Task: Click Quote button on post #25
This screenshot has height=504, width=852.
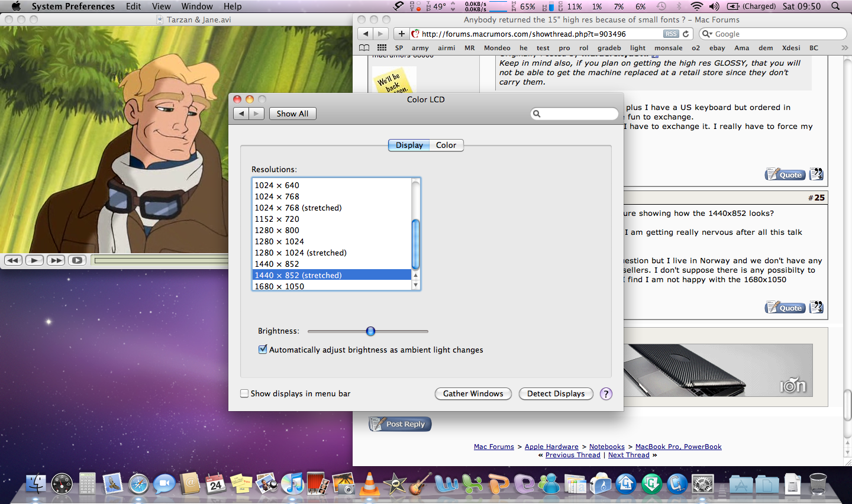Action: click(785, 308)
